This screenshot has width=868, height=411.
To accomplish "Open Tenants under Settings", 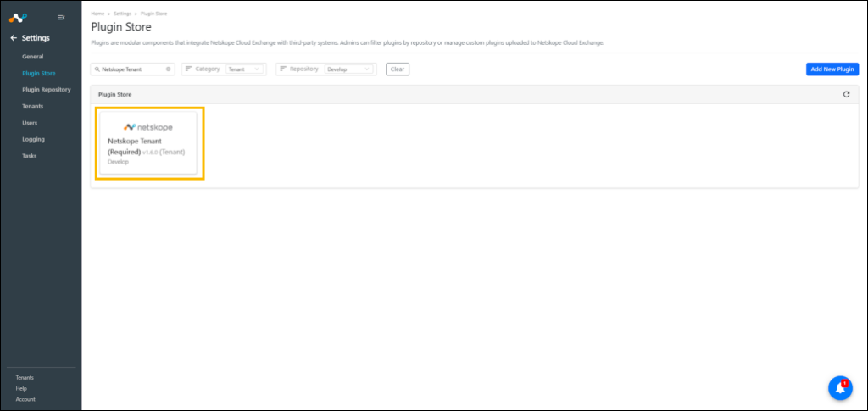I will [x=33, y=106].
